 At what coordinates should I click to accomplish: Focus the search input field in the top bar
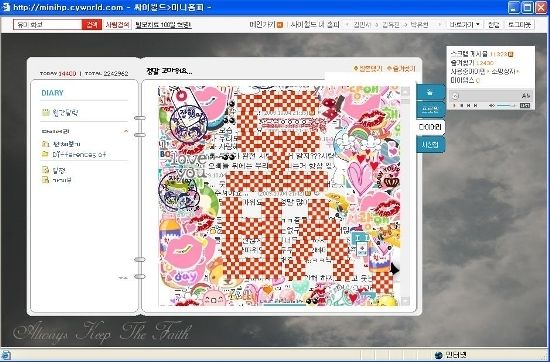48,25
